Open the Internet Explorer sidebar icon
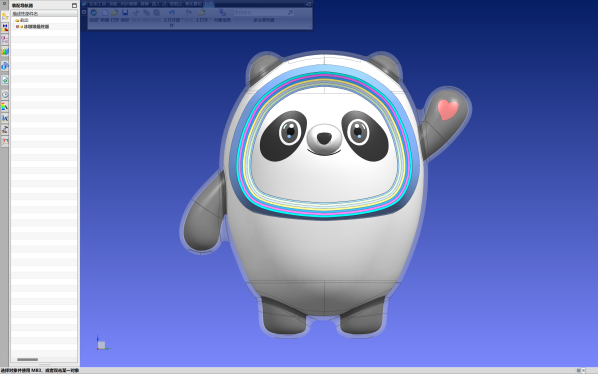The image size is (598, 374). click(x=5, y=66)
